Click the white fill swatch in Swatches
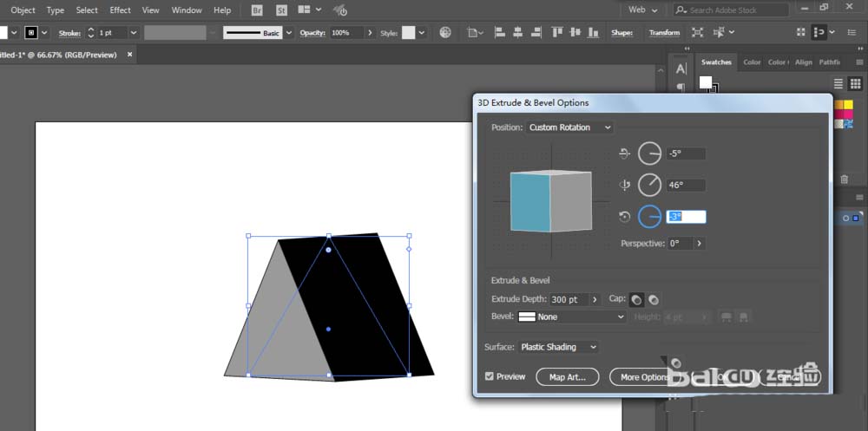This screenshot has width=868, height=431. pyautogui.click(x=705, y=82)
